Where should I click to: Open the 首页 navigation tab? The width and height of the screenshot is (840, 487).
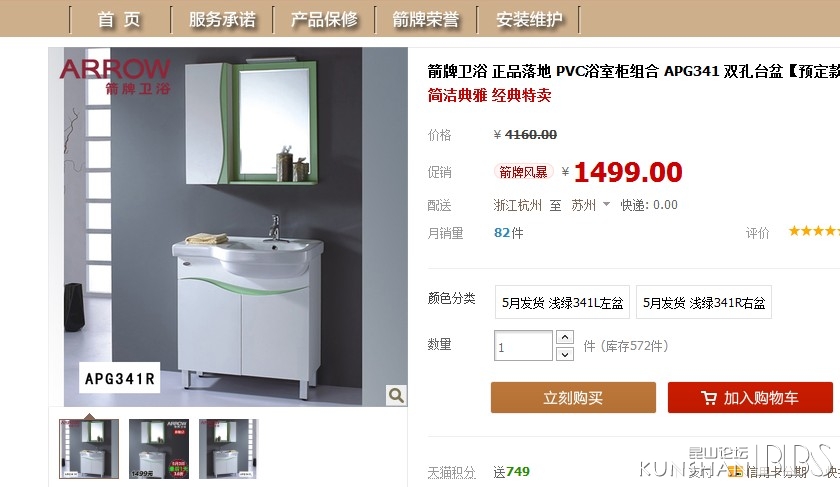coord(119,19)
